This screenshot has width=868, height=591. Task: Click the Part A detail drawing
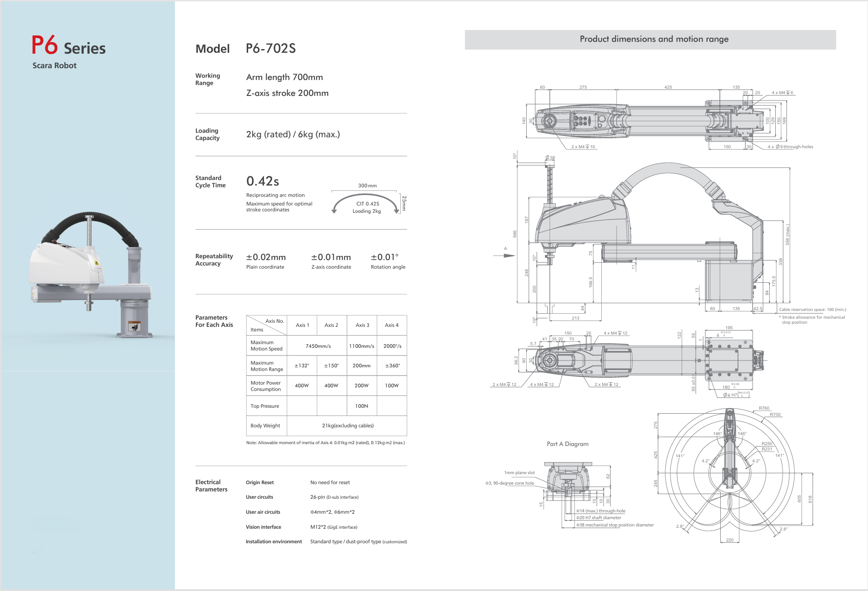(568, 486)
